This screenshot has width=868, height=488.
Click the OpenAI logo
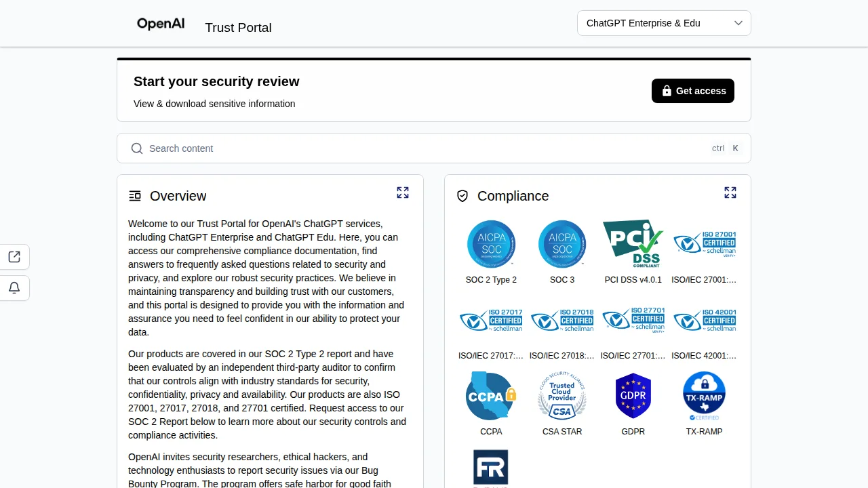coord(161,24)
